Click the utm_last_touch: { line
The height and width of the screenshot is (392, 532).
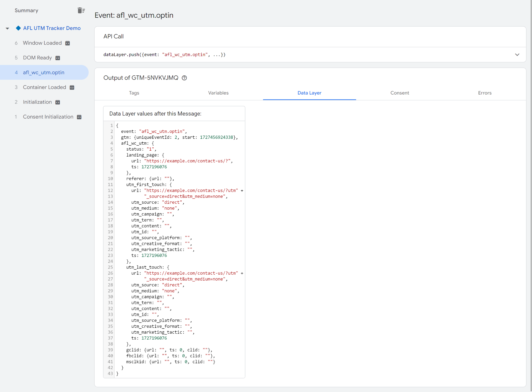pyautogui.click(x=148, y=267)
